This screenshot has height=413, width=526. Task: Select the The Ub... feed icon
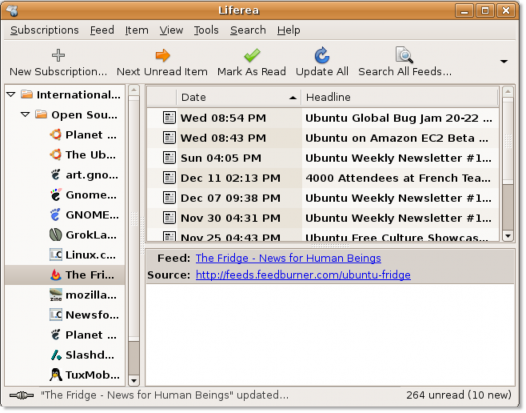coord(56,155)
